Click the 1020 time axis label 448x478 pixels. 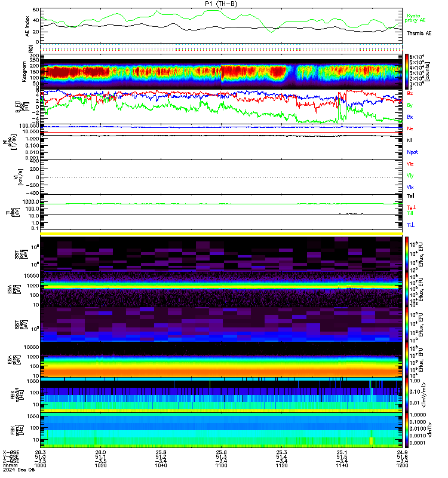coord(100,465)
